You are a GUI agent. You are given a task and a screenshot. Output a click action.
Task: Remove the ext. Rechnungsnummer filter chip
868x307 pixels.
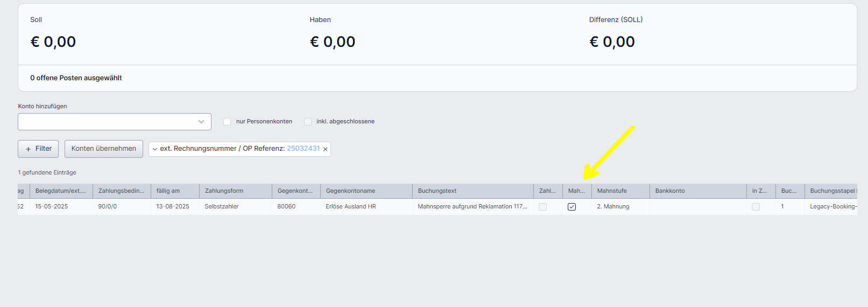pos(325,149)
